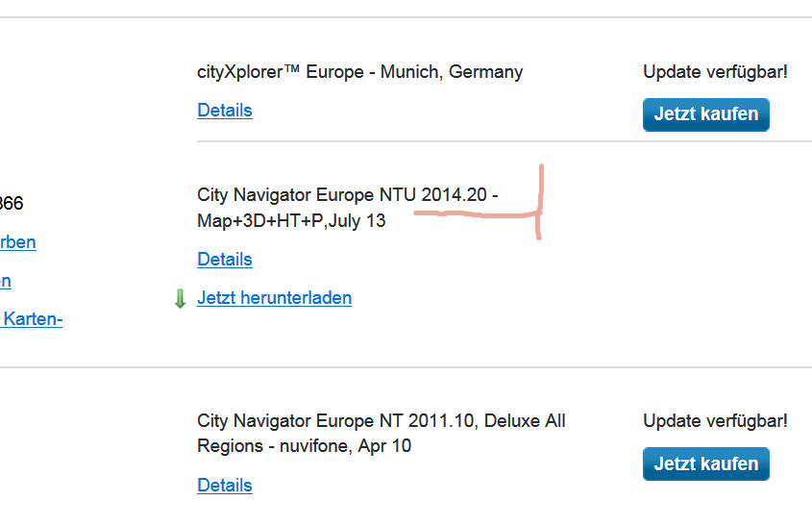
Task: Select the City Navigator Europe NT 2011.10 title
Action: click(x=381, y=434)
